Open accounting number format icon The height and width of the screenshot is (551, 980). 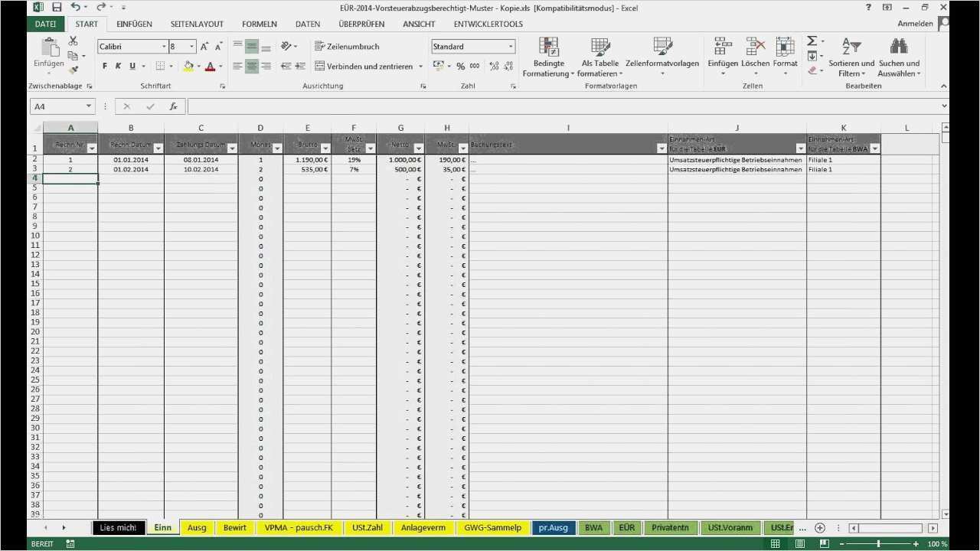(x=439, y=67)
